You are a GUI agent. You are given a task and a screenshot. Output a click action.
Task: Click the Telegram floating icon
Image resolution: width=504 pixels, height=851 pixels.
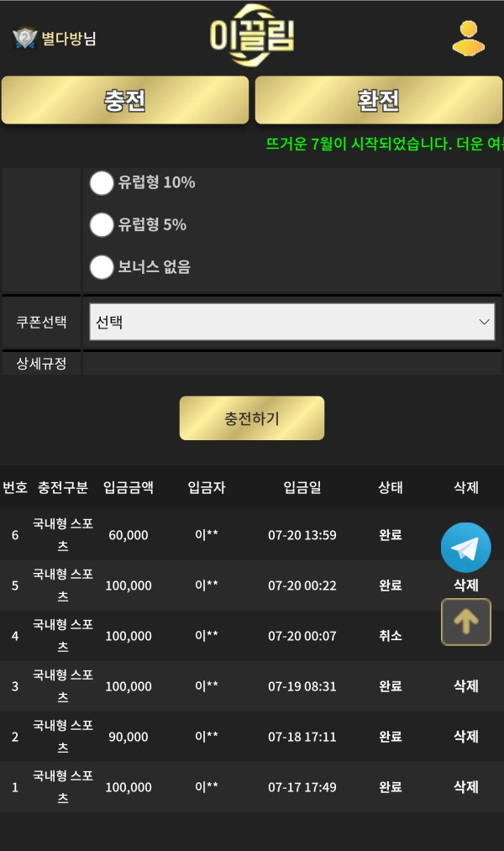(x=465, y=548)
